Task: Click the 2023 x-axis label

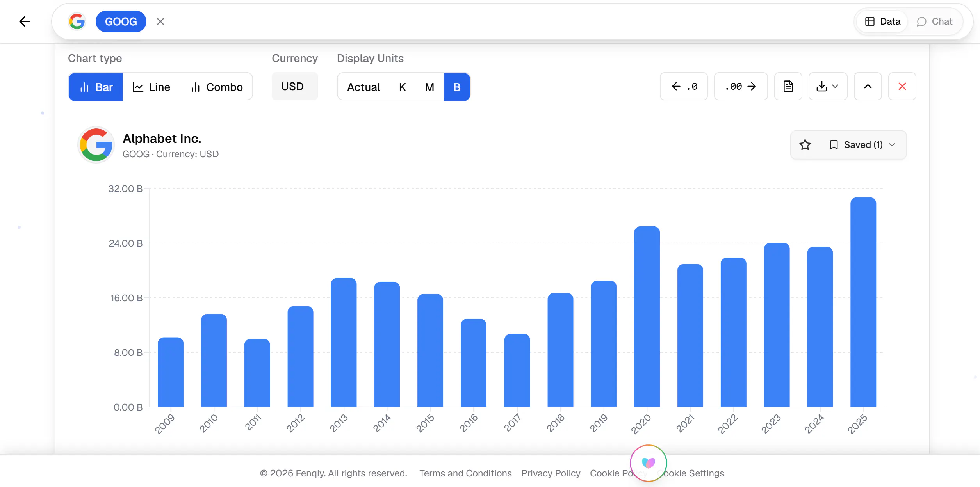Action: 771,424
